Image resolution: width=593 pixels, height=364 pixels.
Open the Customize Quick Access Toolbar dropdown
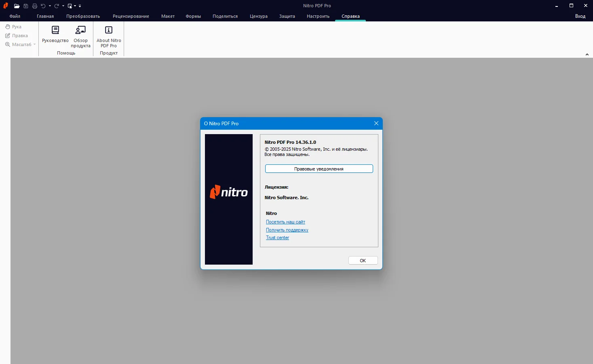(80, 6)
